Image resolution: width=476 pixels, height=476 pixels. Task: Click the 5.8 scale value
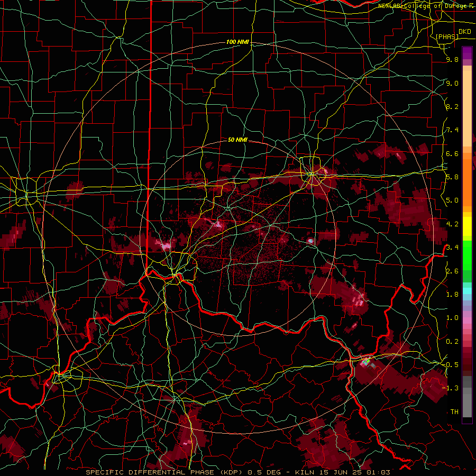tap(452, 177)
